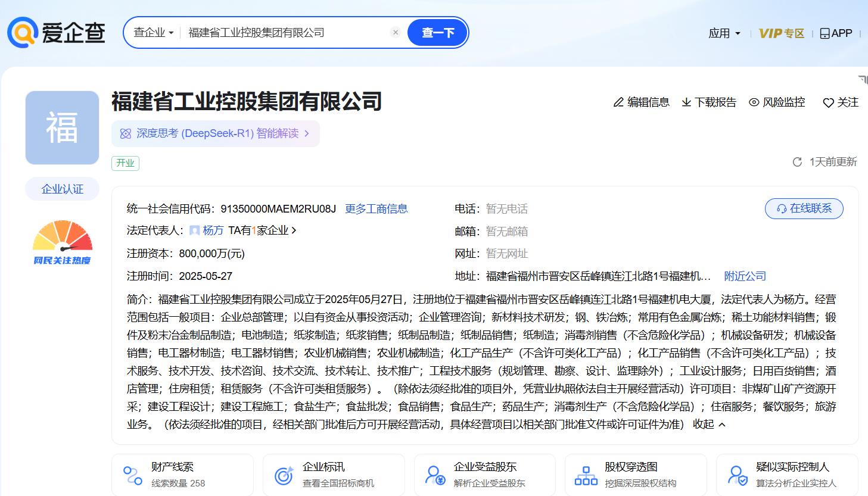868x496 pixels.
Task: Open the 疑似实际控制人 card
Action: [x=787, y=475]
